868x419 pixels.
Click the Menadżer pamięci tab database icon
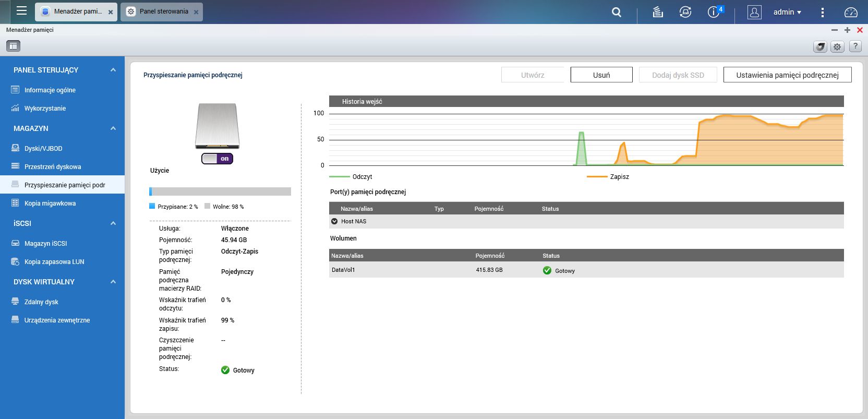click(45, 11)
